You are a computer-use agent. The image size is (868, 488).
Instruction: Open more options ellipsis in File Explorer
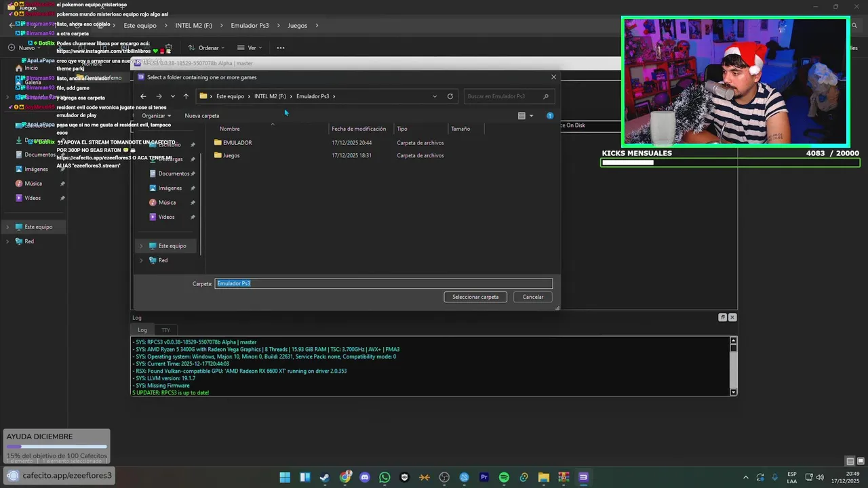click(x=281, y=48)
